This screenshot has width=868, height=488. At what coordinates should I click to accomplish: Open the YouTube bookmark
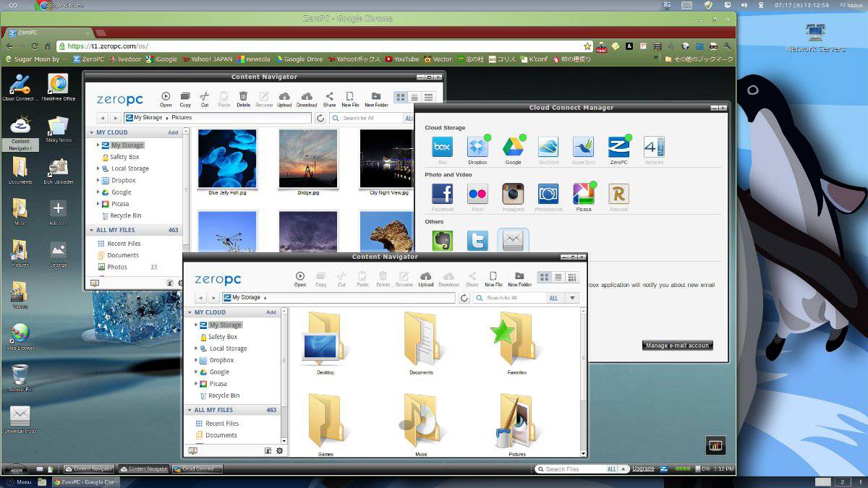[401, 59]
